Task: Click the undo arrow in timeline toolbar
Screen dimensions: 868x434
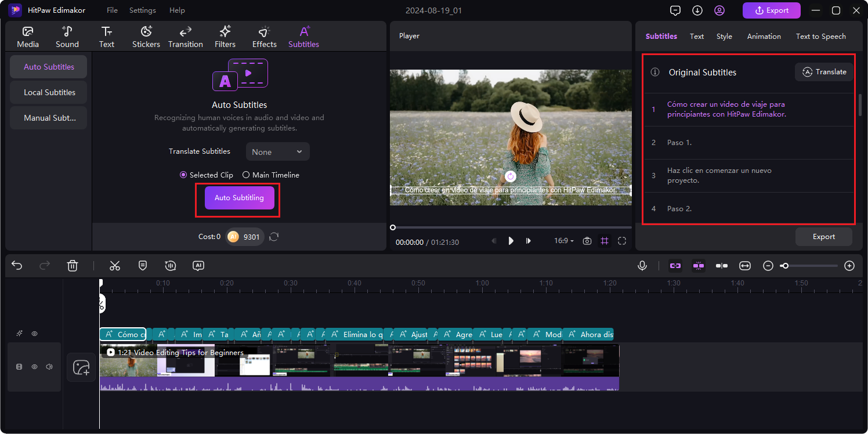Action: click(x=17, y=266)
